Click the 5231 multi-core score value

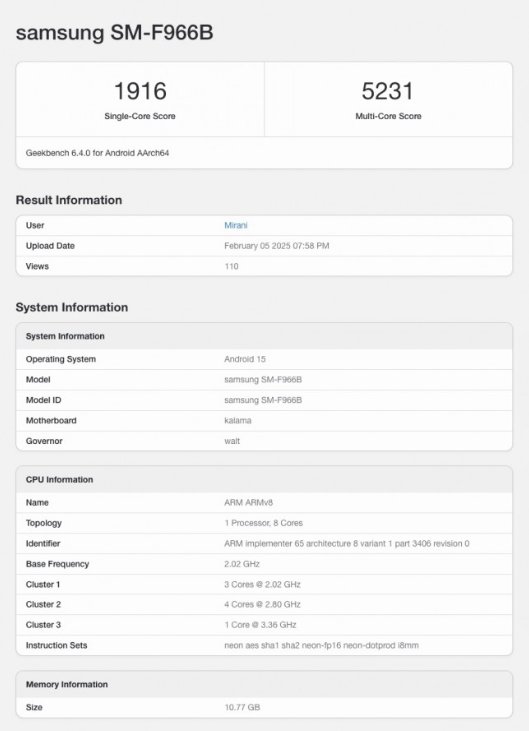[387, 91]
